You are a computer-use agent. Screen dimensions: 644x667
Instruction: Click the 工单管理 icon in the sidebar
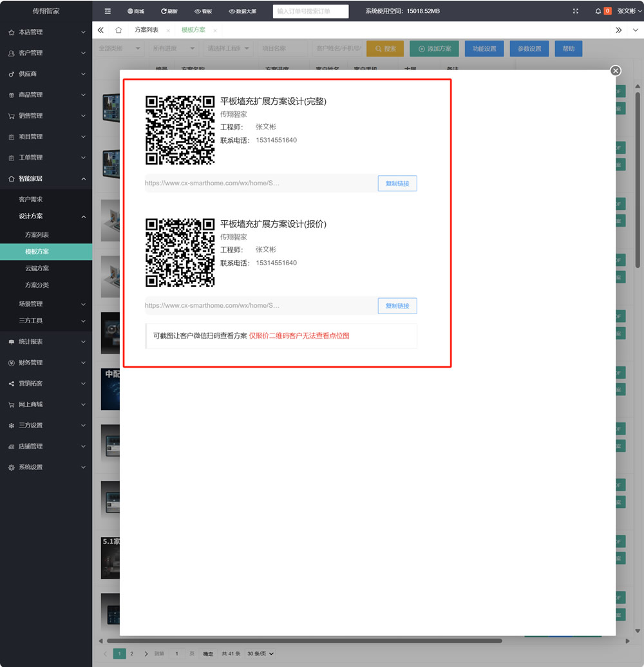click(x=12, y=158)
